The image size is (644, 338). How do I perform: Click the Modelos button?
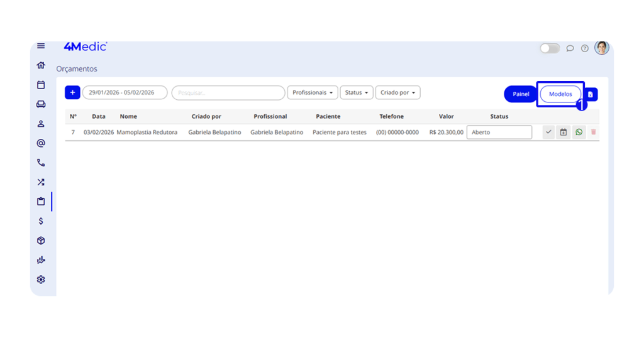tap(560, 94)
